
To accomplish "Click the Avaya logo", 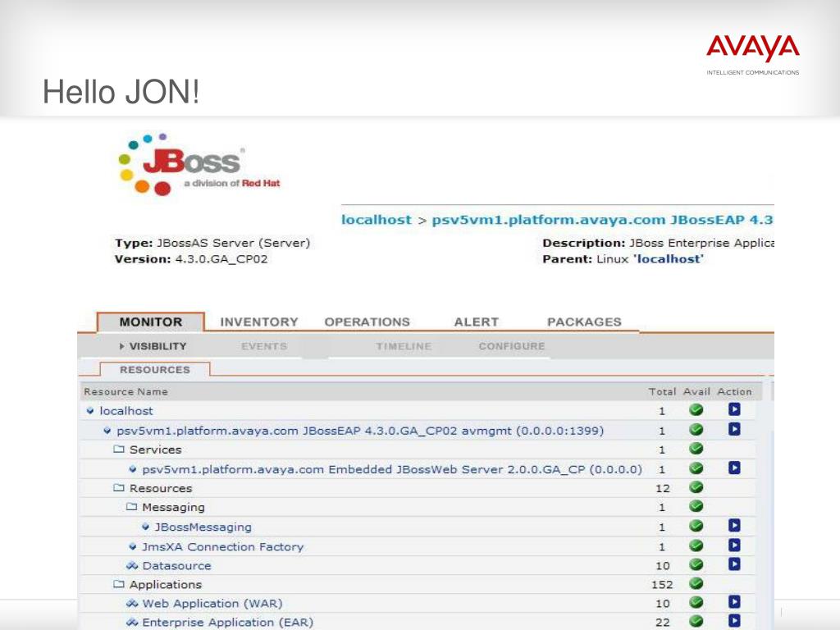I will [x=753, y=55].
